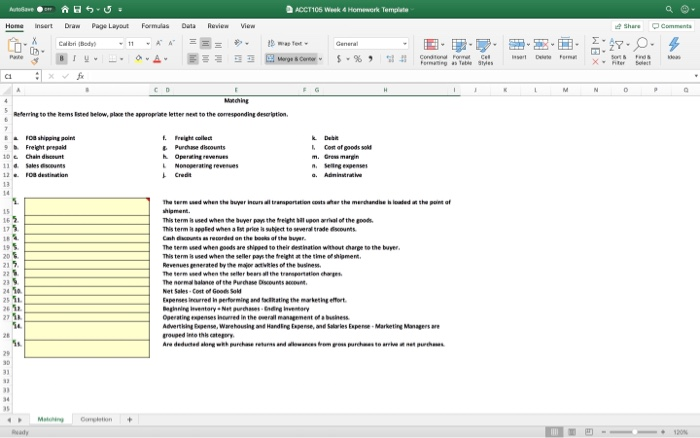Click the AutoSum sigma icon
Screen dimensions: 700x438
pos(596,41)
